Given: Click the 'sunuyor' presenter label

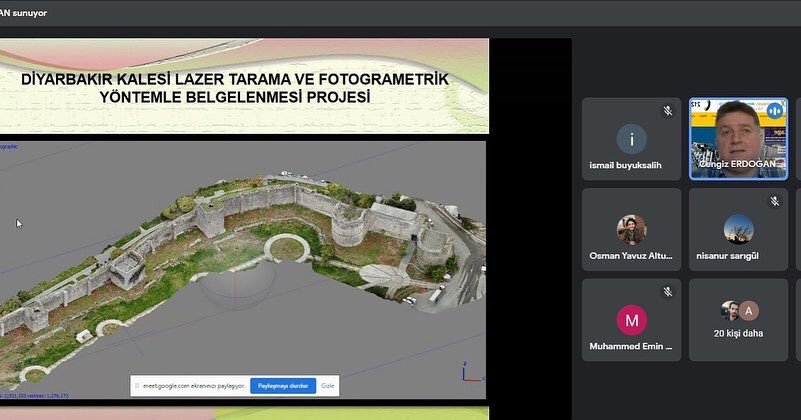Looking at the screenshot, I should point(29,13).
